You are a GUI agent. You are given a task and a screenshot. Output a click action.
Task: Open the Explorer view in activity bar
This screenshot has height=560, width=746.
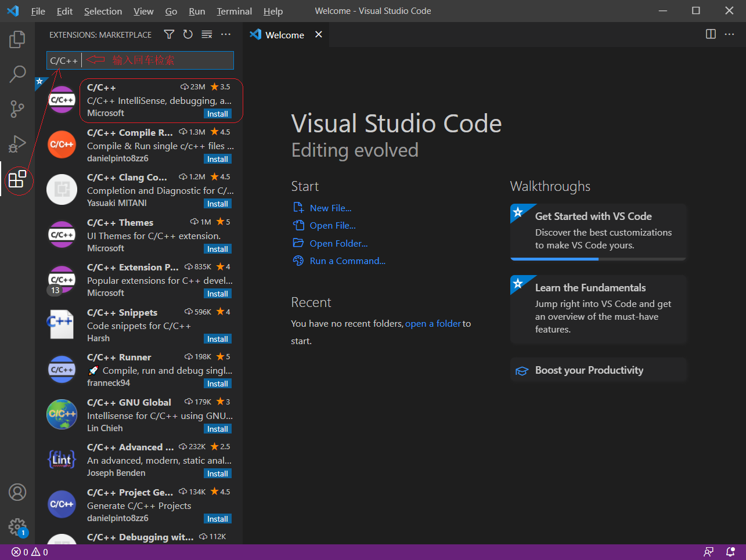pos(17,39)
